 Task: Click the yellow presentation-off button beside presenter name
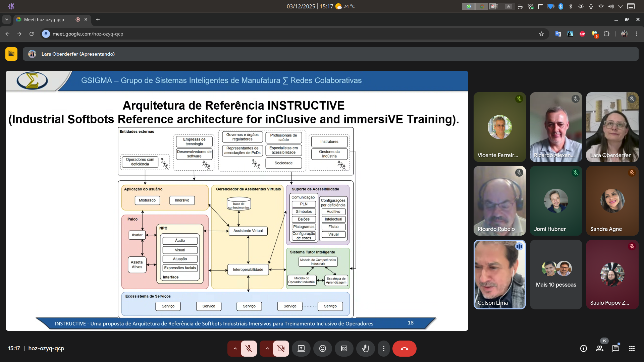(11, 54)
